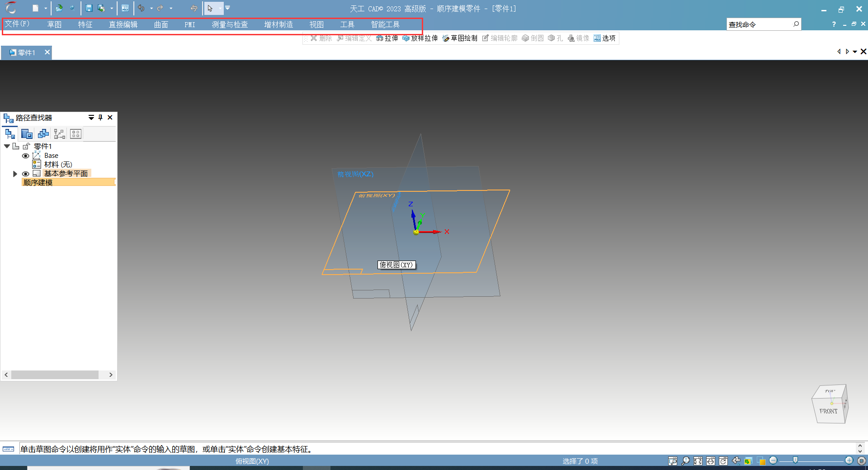Expand the 基本参考平面 tree node
Viewport: 868px width, 470px height.
click(15, 174)
